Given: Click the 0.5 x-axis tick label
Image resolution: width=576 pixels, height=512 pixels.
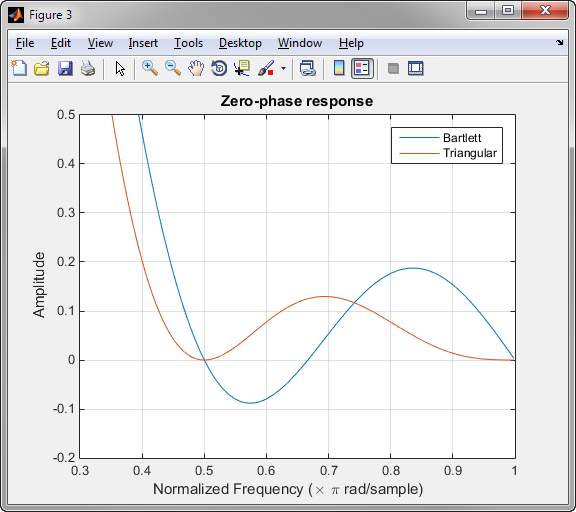Looking at the screenshot, I should (204, 470).
